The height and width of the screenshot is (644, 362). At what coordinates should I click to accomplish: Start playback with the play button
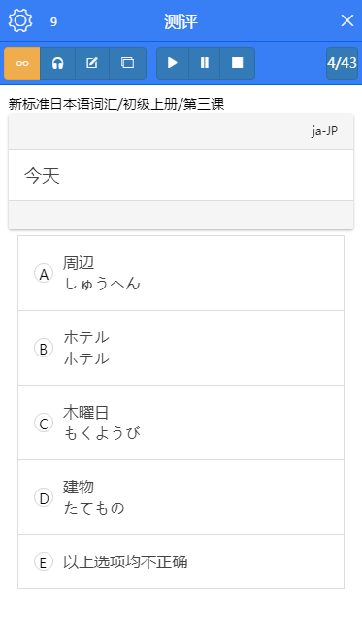click(173, 63)
